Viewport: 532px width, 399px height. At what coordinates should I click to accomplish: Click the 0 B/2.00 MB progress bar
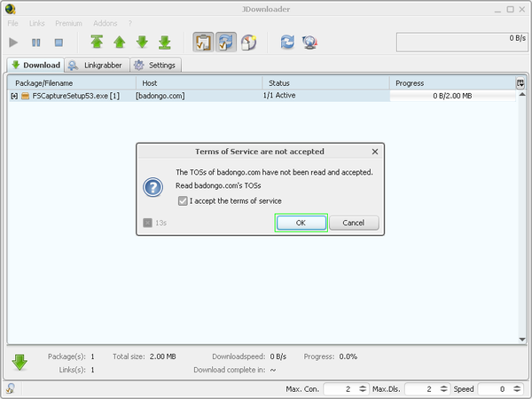pos(452,96)
